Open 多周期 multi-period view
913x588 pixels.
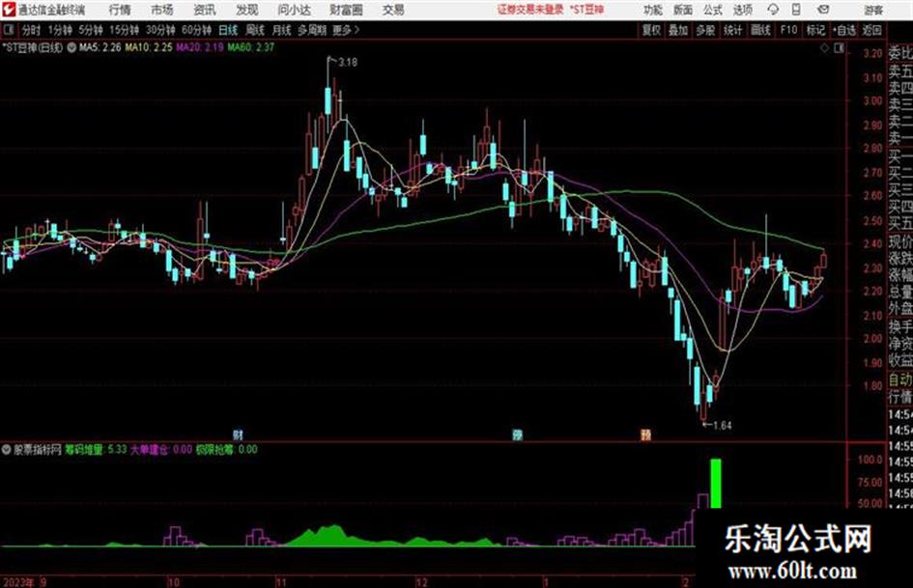click(312, 30)
